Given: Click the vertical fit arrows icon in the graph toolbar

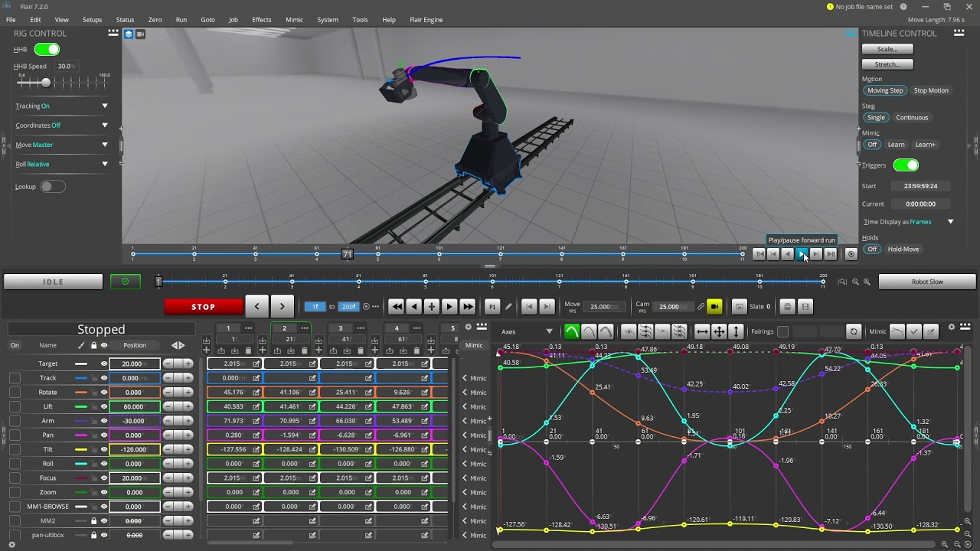Looking at the screenshot, I should click(x=736, y=331).
